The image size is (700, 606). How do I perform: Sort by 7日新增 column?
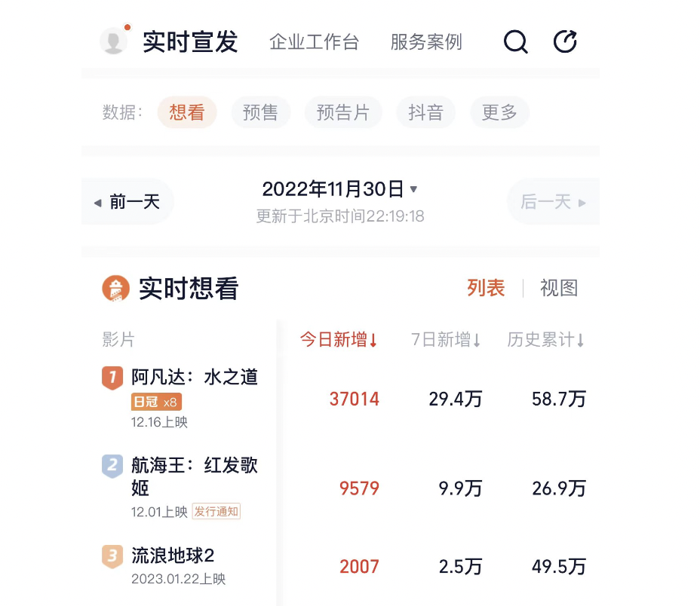pyautogui.click(x=446, y=340)
